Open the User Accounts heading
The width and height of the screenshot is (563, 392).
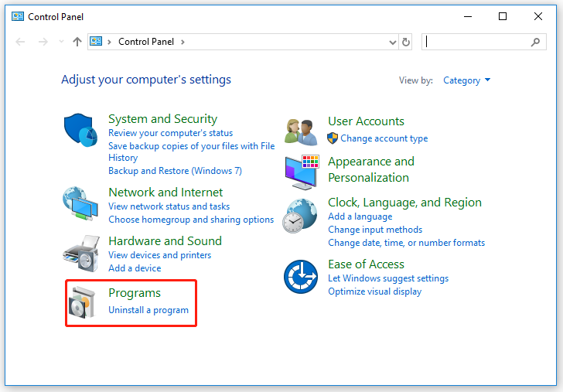click(x=367, y=121)
